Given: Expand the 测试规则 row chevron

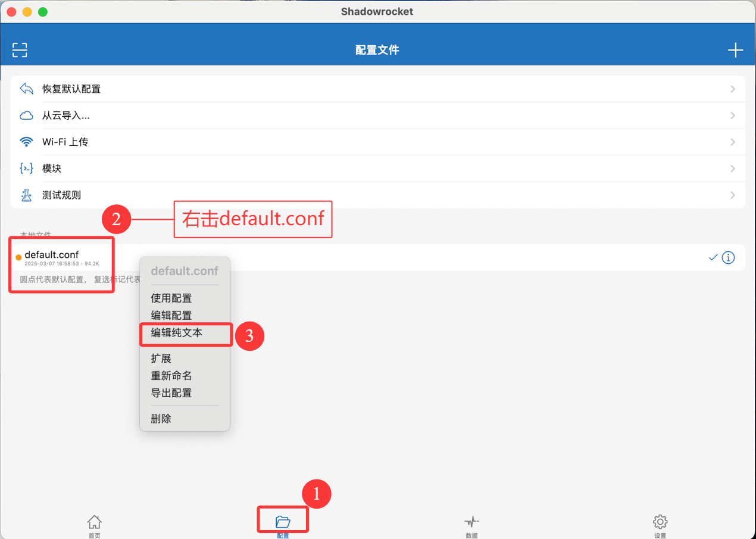Looking at the screenshot, I should (732, 195).
